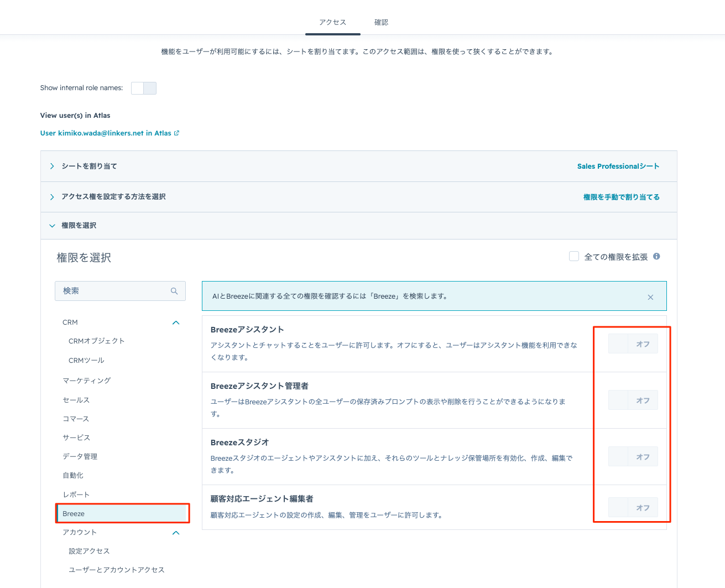Viewport: 725px width, 588px height.
Task: Open コマース permissions category
Action: (x=76, y=419)
